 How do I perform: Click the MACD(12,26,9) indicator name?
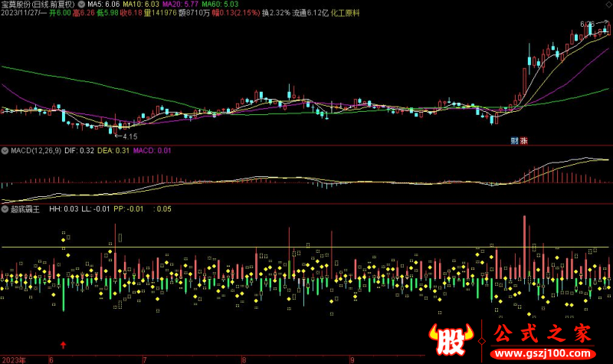click(36, 150)
